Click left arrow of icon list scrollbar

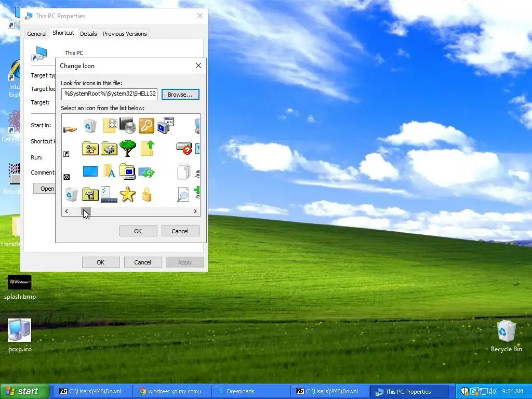(x=66, y=211)
